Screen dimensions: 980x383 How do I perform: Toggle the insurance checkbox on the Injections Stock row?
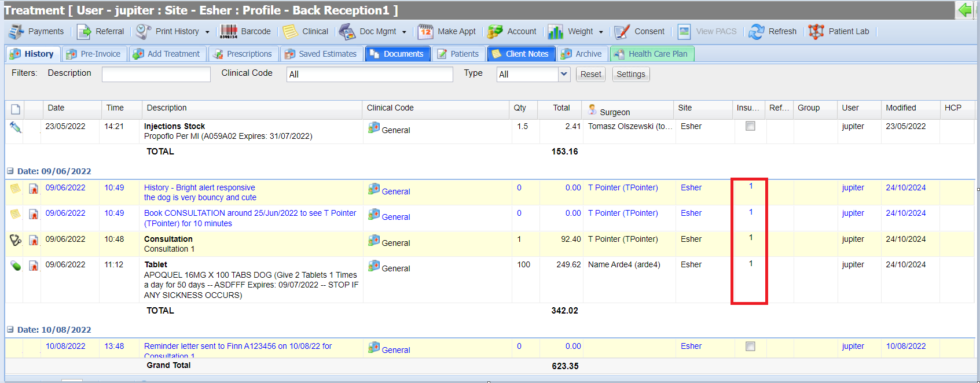point(750,126)
